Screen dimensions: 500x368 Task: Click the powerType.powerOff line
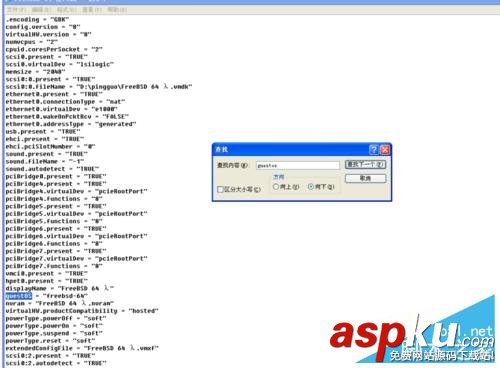tap(56, 318)
